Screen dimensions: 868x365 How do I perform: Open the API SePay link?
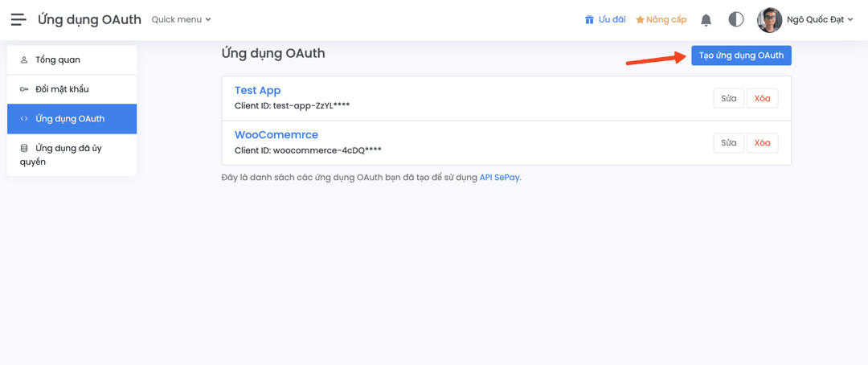click(500, 178)
